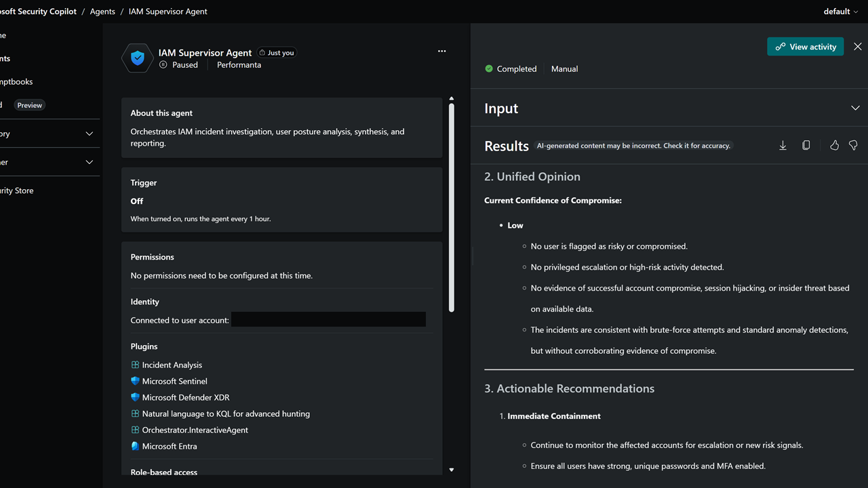Expand the owner sidebar section chevron
Viewport: 868px width, 488px height.
pyautogui.click(x=90, y=163)
